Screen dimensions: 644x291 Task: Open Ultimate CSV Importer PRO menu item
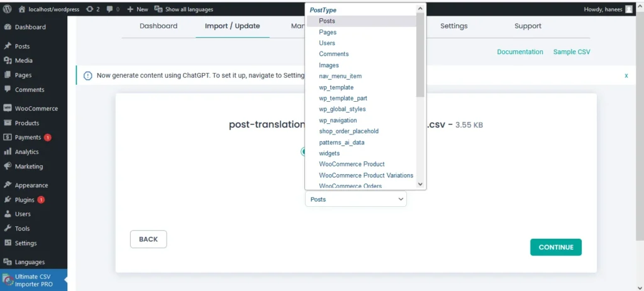pyautogui.click(x=34, y=280)
